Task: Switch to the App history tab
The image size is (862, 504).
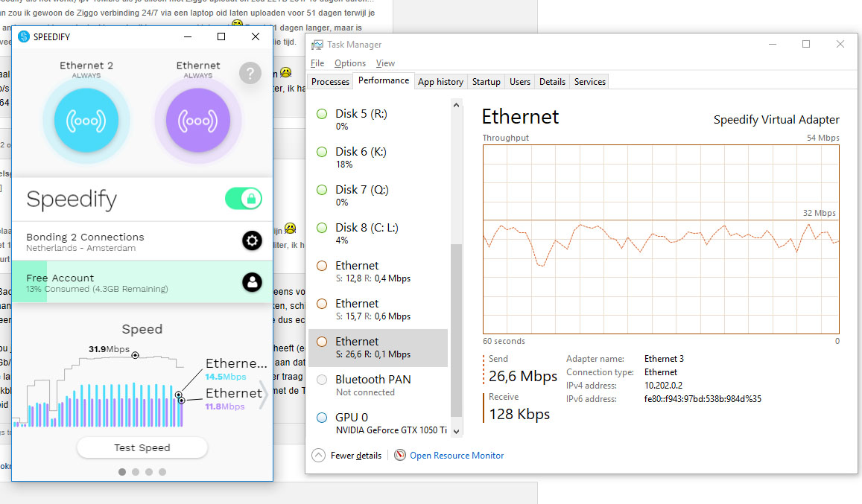Action: [440, 81]
